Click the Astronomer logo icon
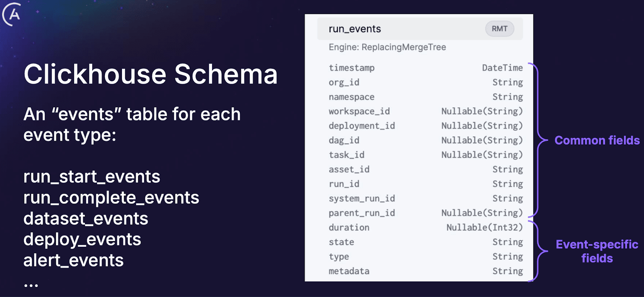The image size is (644, 297). pos(12,14)
